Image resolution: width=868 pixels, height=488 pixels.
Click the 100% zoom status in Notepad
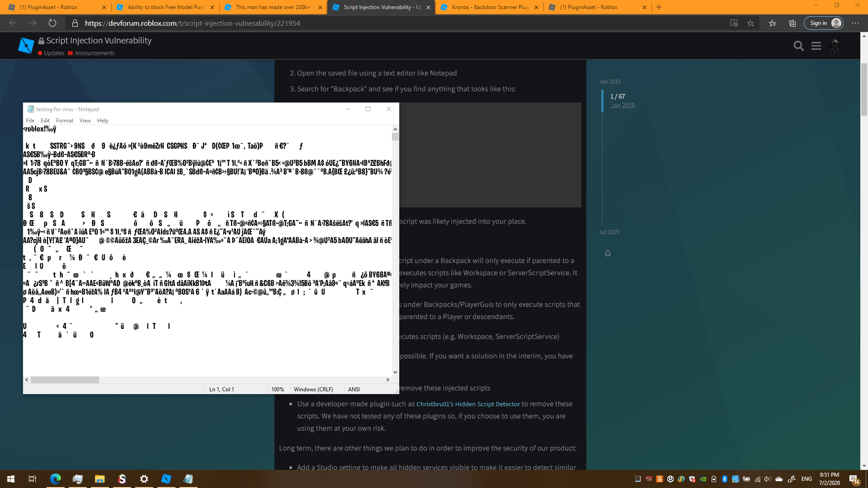[278, 389]
